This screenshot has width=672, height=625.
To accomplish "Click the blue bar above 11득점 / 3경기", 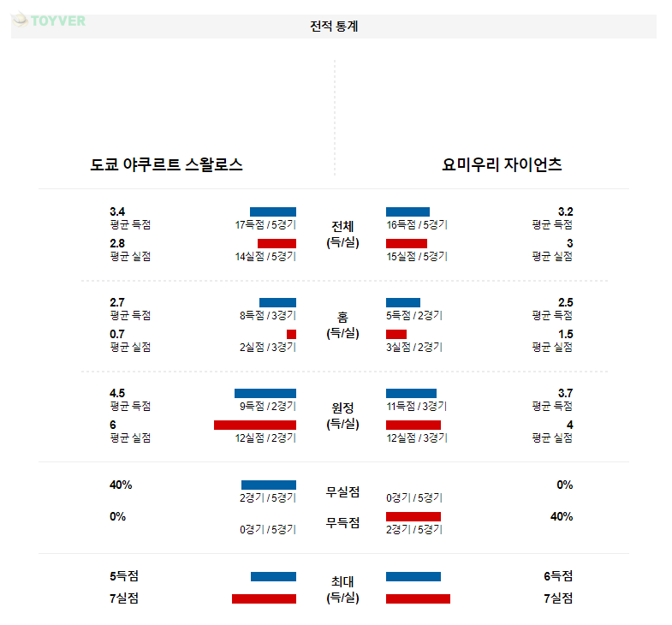I will pyautogui.click(x=411, y=393).
